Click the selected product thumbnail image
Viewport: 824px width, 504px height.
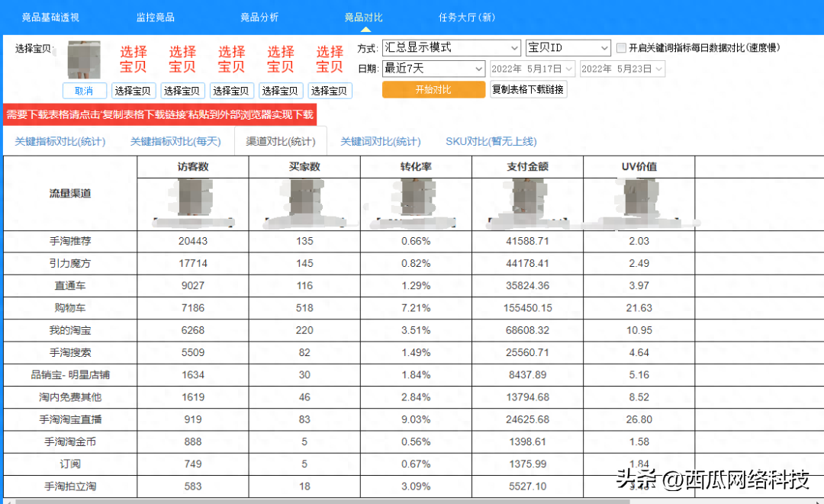[84, 59]
